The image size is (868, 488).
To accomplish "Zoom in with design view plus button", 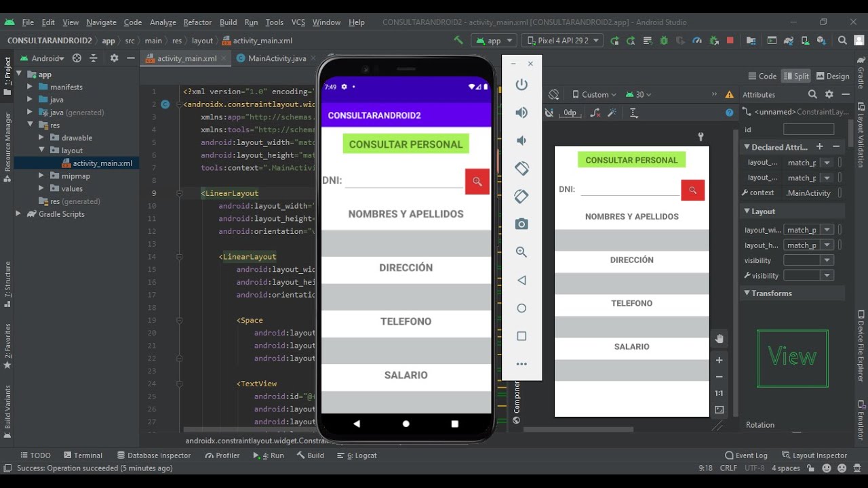I will [x=719, y=360].
